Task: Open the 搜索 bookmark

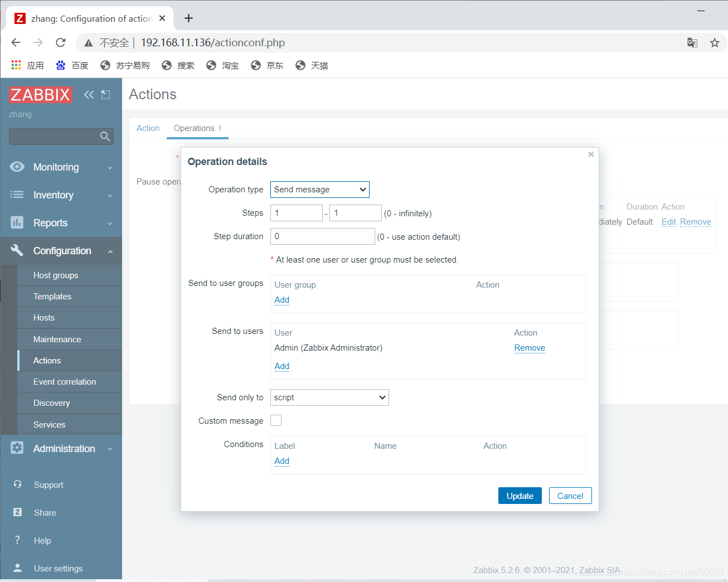Action: pyautogui.click(x=178, y=65)
